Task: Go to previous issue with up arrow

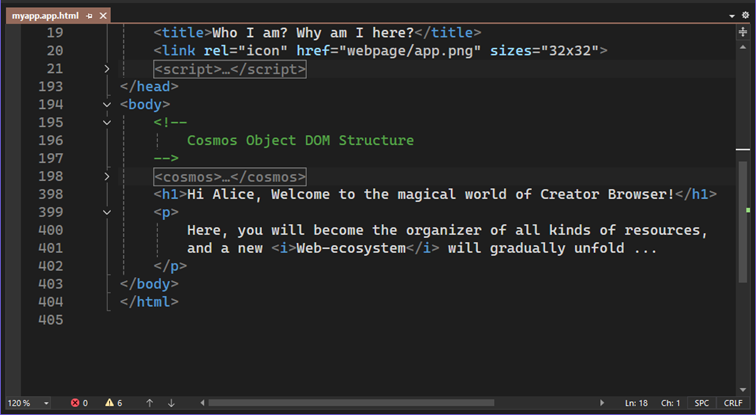Action: [149, 403]
